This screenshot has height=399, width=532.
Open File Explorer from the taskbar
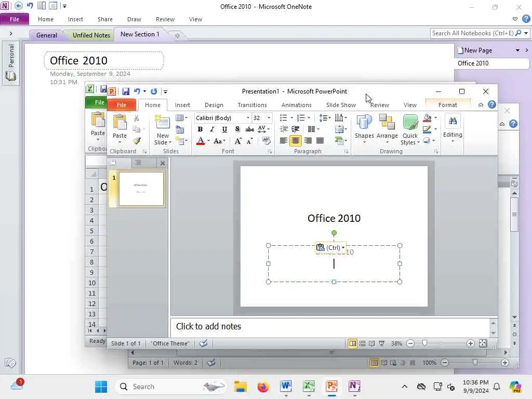pyautogui.click(x=240, y=387)
